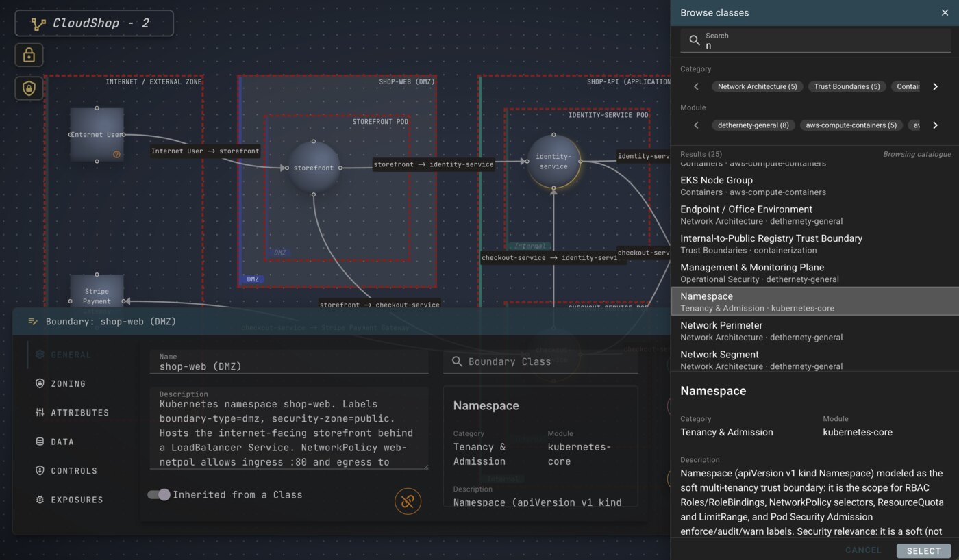959x560 pixels.
Task: Click the branch icon in CloudShop - 2 title
Action: [39, 23]
